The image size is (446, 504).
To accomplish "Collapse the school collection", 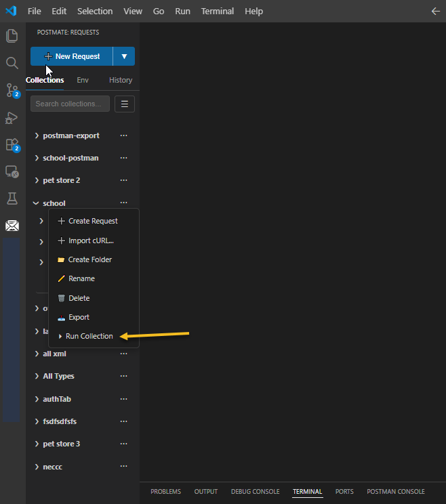I will (x=36, y=203).
